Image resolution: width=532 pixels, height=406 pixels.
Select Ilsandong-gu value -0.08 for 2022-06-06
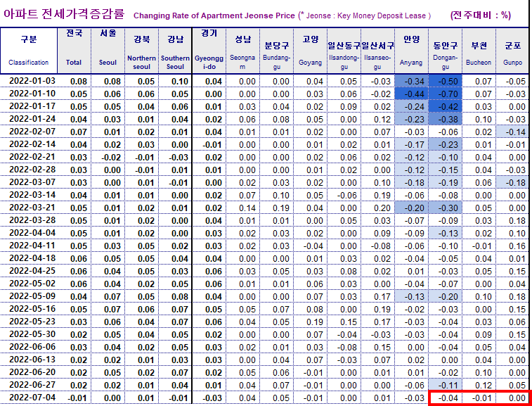344,347
